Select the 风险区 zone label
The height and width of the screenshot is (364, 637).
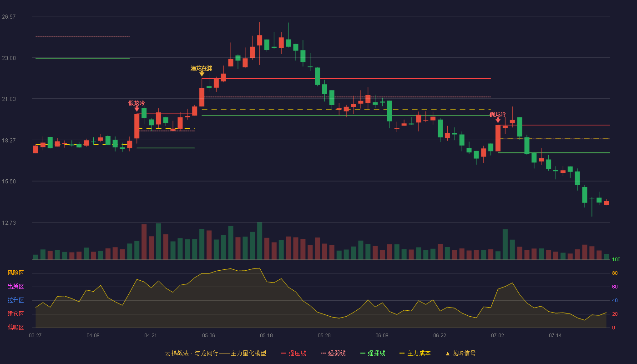[15, 273]
